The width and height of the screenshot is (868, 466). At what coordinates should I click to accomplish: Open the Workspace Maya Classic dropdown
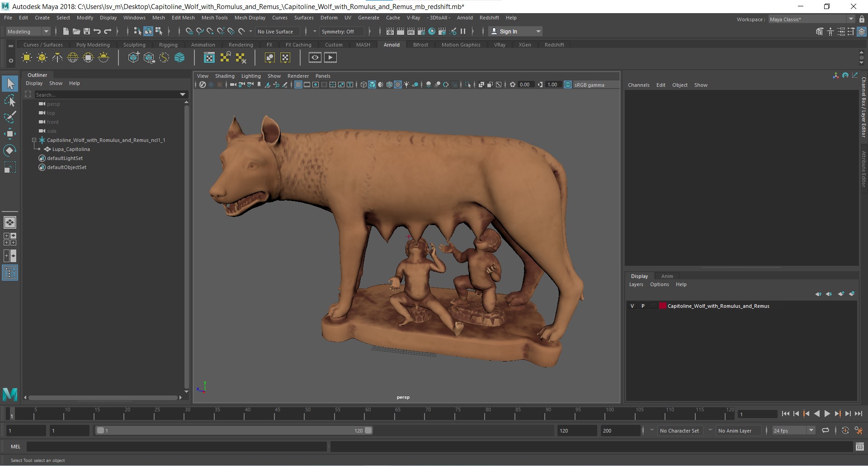coord(811,19)
